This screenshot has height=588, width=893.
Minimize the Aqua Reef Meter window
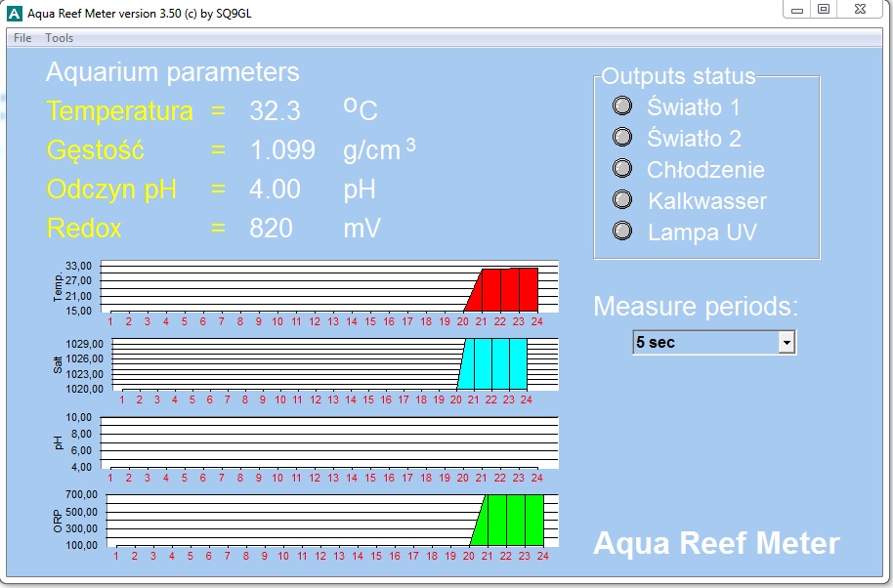(x=798, y=9)
